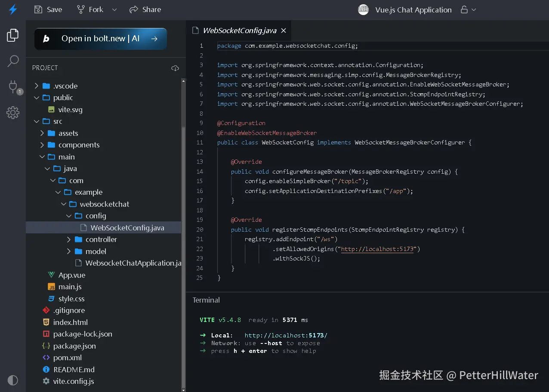The height and width of the screenshot is (392, 549).
Task: Click the user avatar icon
Action: point(364,9)
